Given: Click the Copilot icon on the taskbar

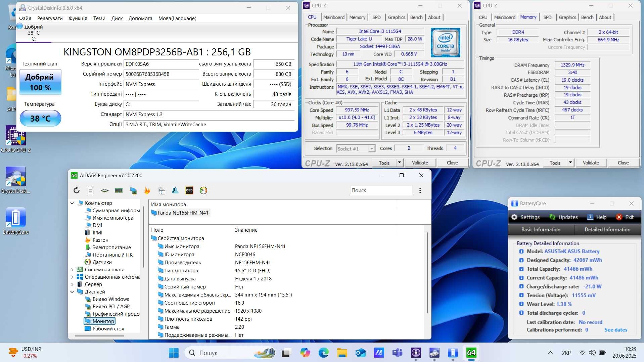Looking at the screenshot, I should point(305,353).
